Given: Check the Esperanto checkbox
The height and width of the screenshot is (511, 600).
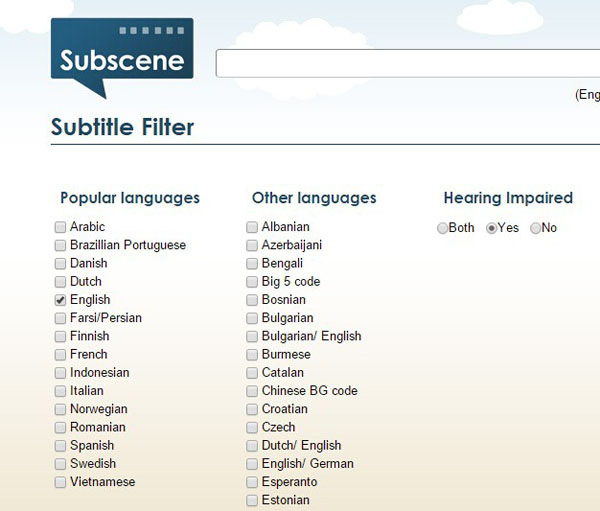Looking at the screenshot, I should tap(252, 482).
